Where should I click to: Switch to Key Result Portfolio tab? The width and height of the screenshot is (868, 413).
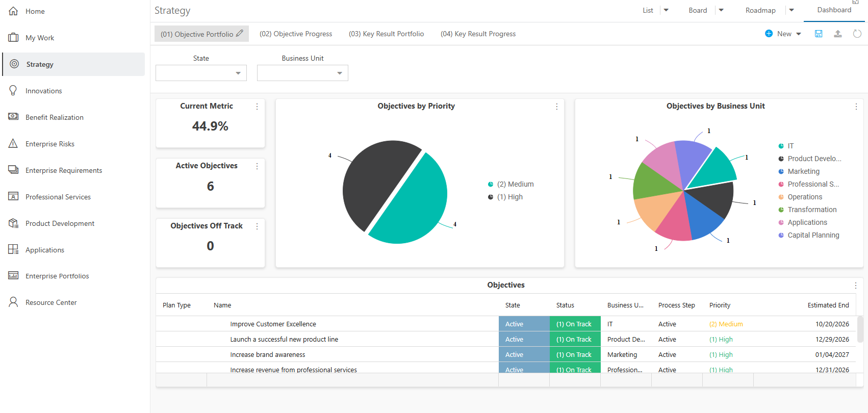pos(386,34)
